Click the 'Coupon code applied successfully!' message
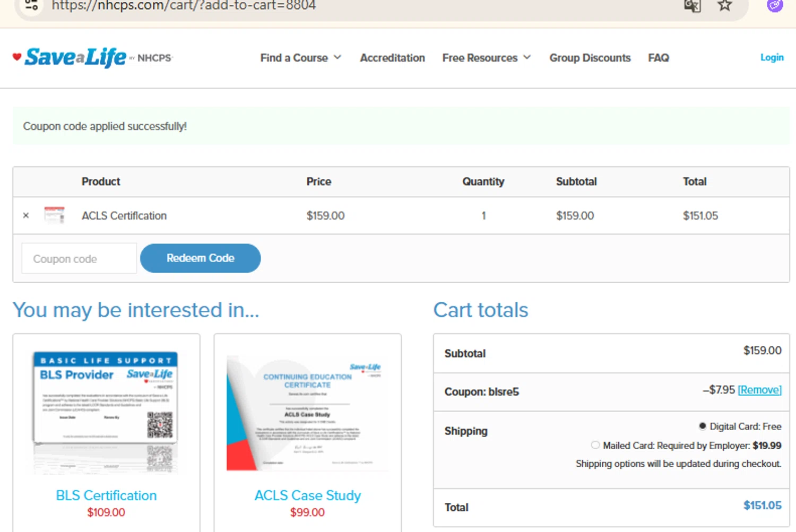Screen dimensions: 796x532 click(105, 126)
